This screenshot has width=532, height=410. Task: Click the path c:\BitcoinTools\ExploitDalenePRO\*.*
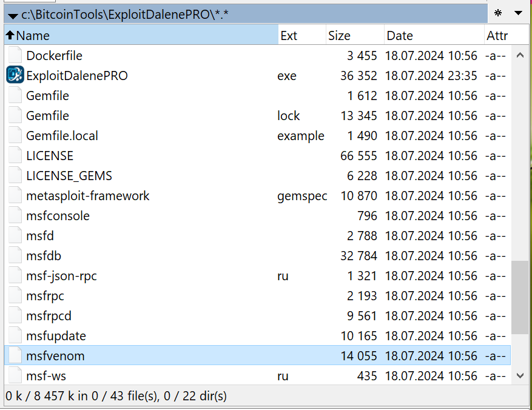click(125, 14)
